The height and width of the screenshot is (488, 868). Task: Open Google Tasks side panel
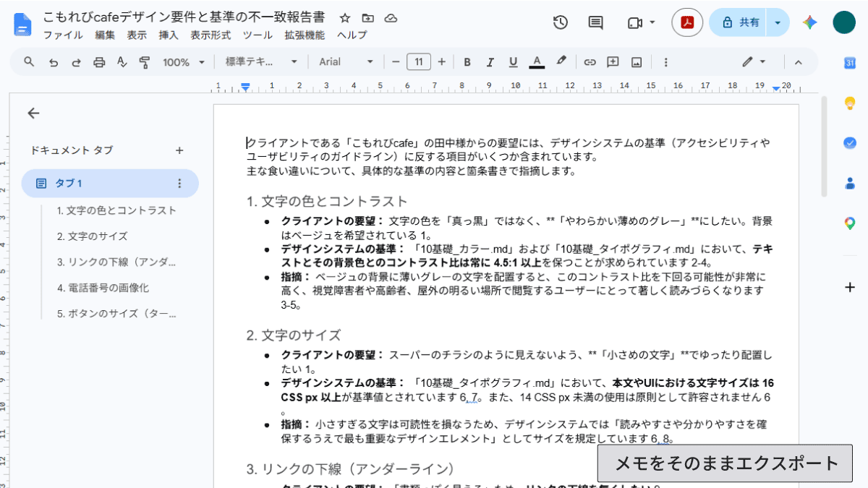(850, 143)
